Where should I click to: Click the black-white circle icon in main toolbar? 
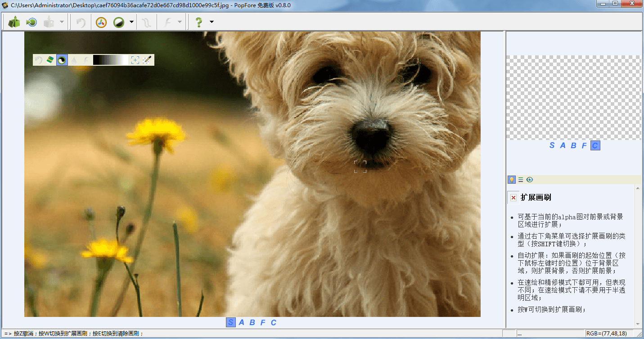pos(119,22)
